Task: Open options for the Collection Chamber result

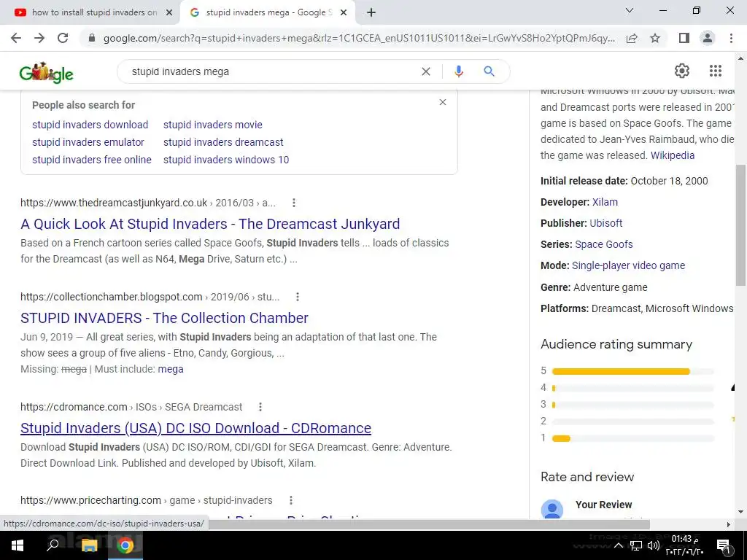Action: tap(298, 297)
